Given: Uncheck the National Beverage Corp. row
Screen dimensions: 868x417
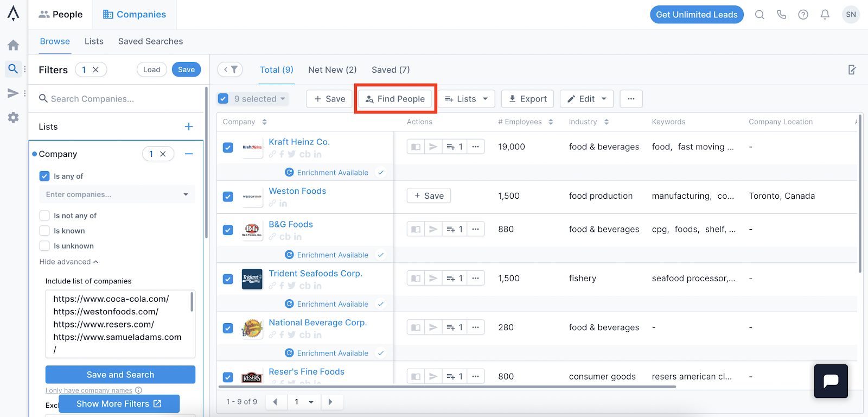Looking at the screenshot, I should 228,328.
